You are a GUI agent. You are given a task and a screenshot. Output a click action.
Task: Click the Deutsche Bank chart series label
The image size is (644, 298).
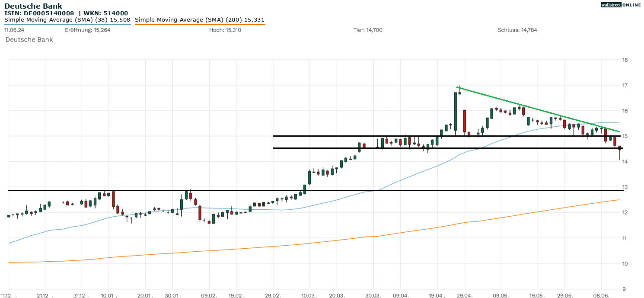(29, 39)
